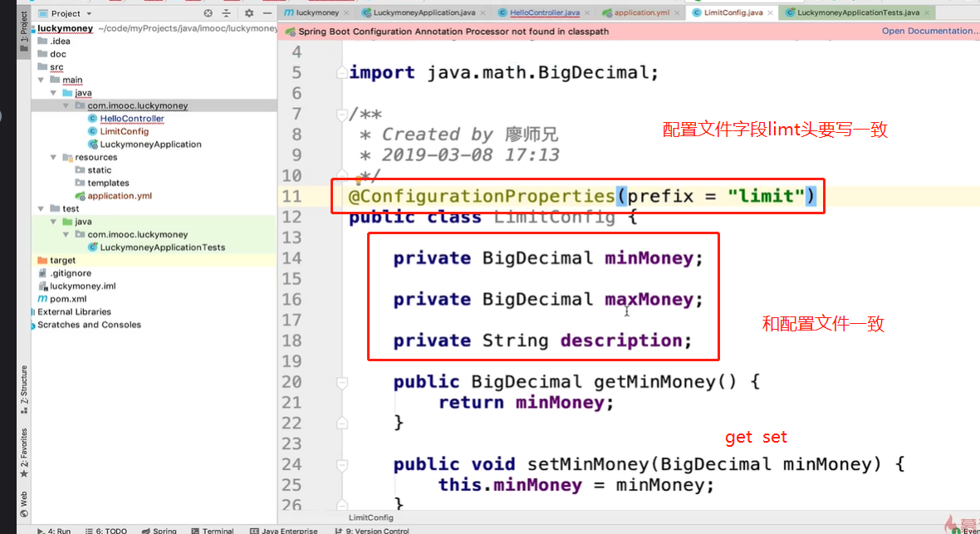Collapse the java folder under main

54,92
